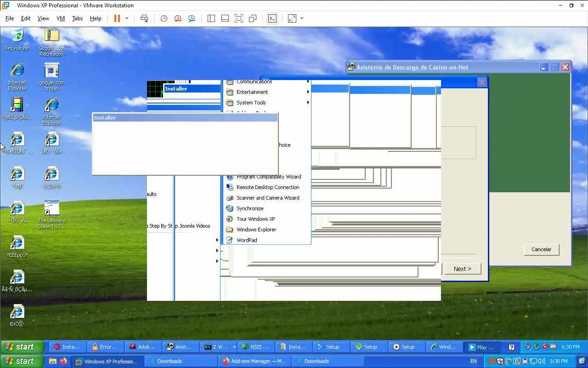Select the QQ shortcut desktop icon
The width and height of the screenshot is (588, 368).
pos(51,178)
